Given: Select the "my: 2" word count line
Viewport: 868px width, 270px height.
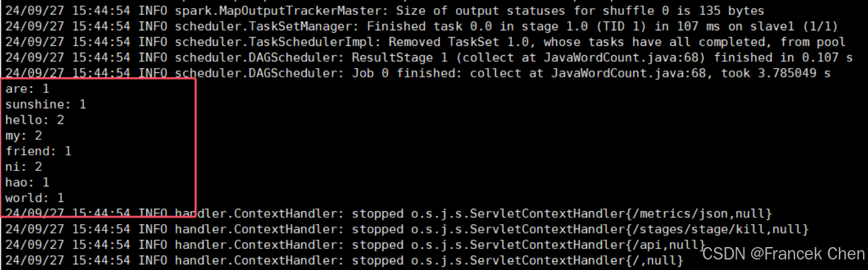Looking at the screenshot, I should 24,136.
